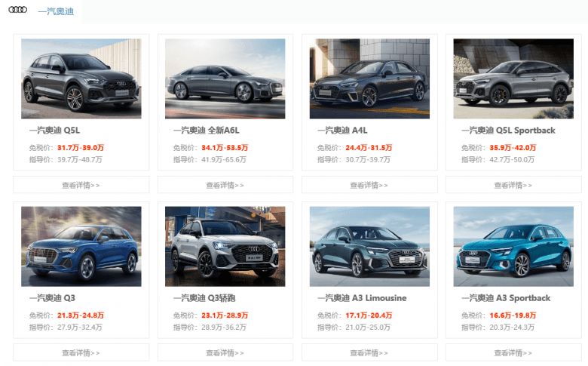Viewport: 588px width, 366px height.
Task: Open the blue Q3 car image
Action: click(x=81, y=246)
